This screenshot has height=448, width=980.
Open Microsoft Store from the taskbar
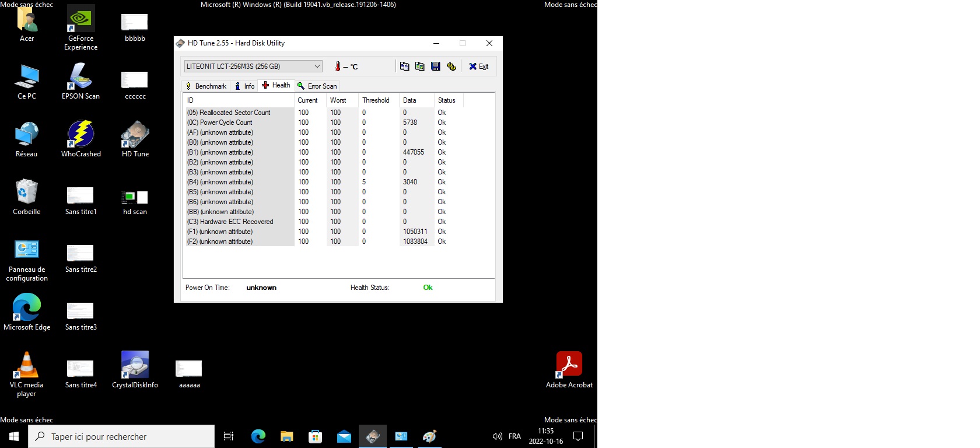pyautogui.click(x=315, y=436)
